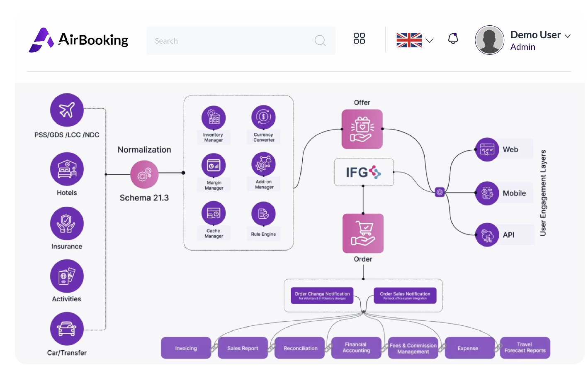Click the UK flag language icon
This screenshot has height=381, width=588.
409,40
